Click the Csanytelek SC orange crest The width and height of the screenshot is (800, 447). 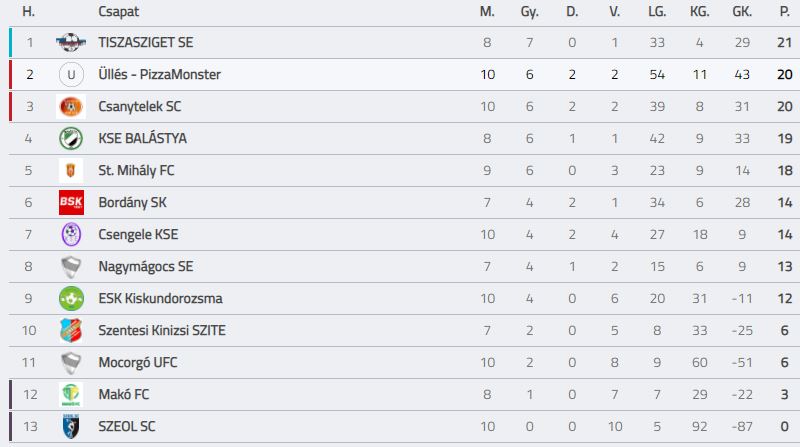click(71, 107)
